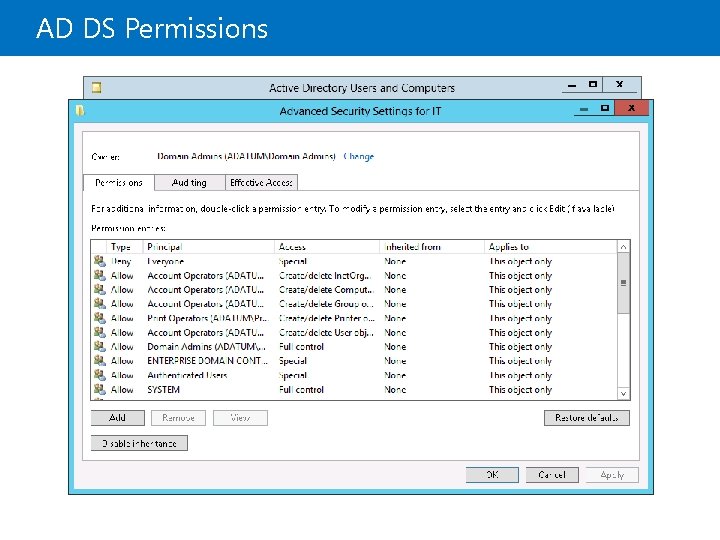Click the icon on the Domain Admins row
This screenshot has height=540, width=720.
(100, 346)
